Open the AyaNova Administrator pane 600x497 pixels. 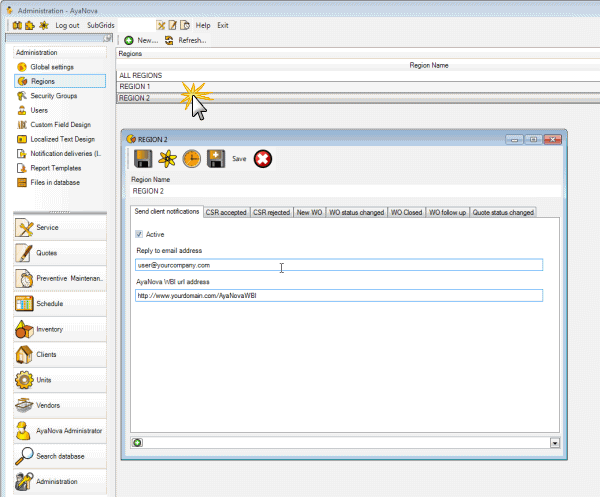[x=60, y=431]
